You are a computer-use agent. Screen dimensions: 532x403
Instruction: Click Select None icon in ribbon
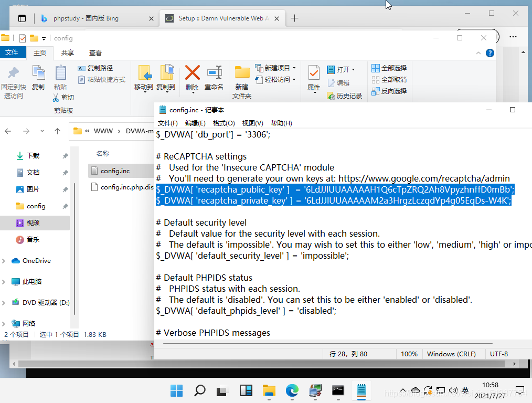pyautogui.click(x=375, y=80)
